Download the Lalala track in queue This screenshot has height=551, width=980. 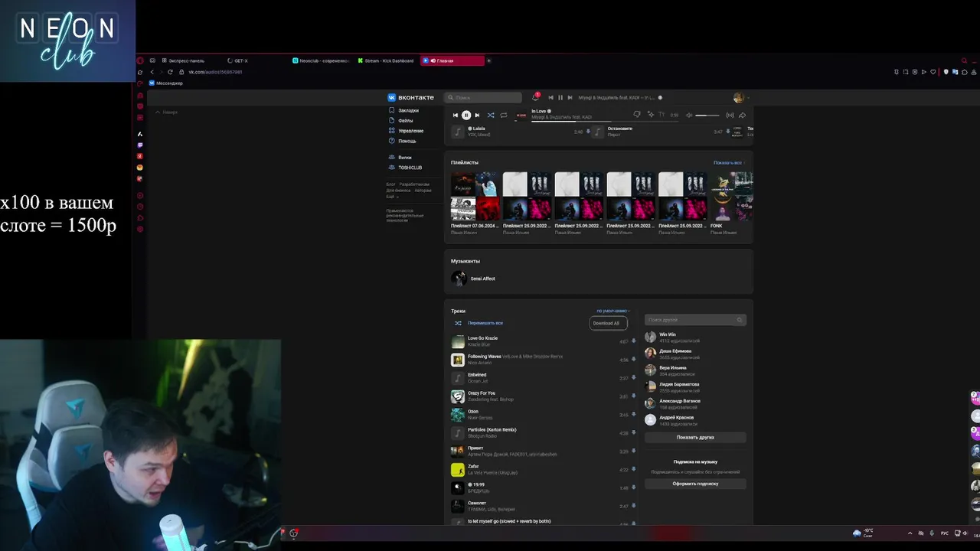(x=588, y=132)
